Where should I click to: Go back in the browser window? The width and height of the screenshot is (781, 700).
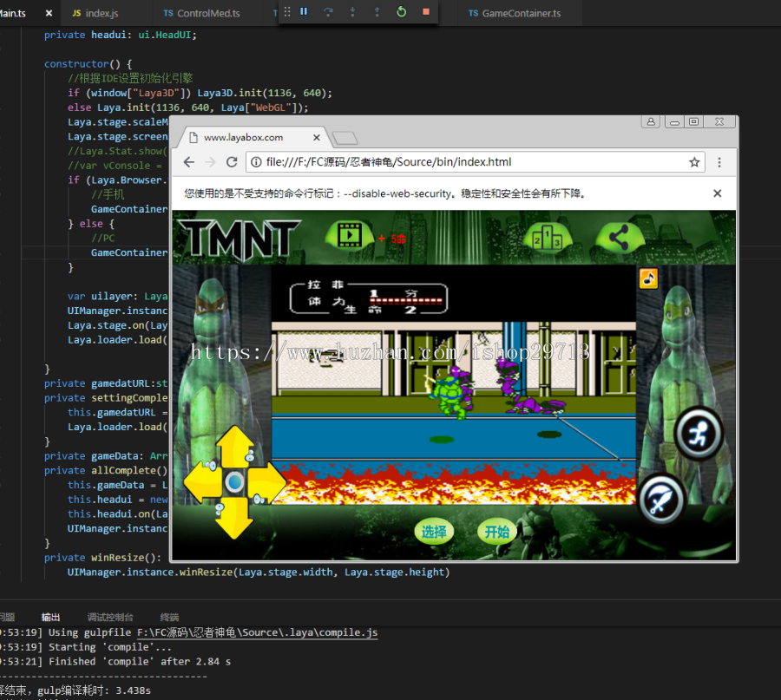(189, 162)
